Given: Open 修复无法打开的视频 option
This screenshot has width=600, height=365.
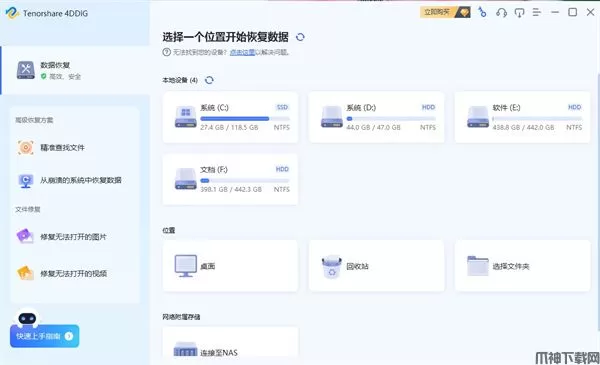Looking at the screenshot, I should point(75,273).
